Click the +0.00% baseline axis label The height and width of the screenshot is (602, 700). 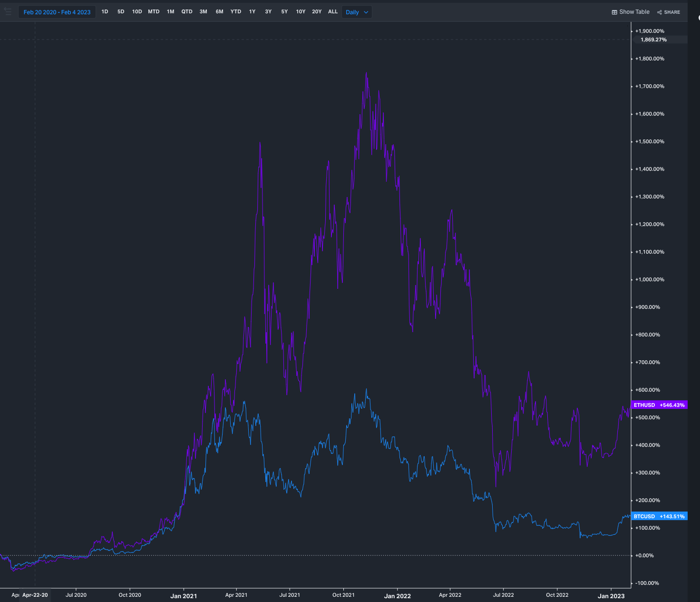pyautogui.click(x=644, y=555)
